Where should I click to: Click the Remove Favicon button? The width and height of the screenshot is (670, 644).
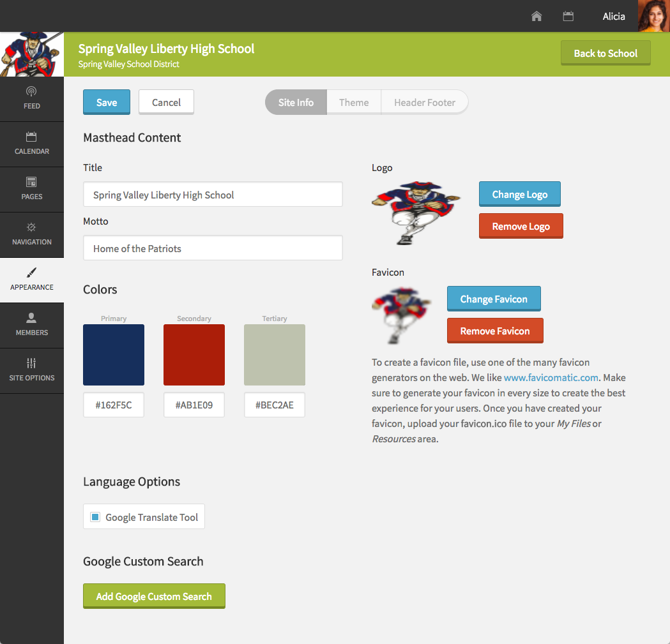[495, 331]
